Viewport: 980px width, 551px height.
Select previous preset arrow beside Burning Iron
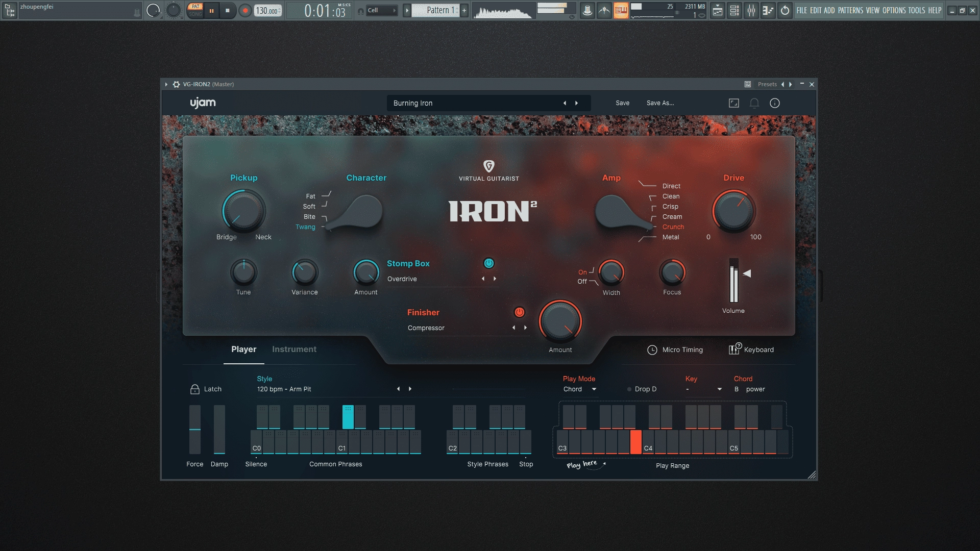tap(565, 103)
